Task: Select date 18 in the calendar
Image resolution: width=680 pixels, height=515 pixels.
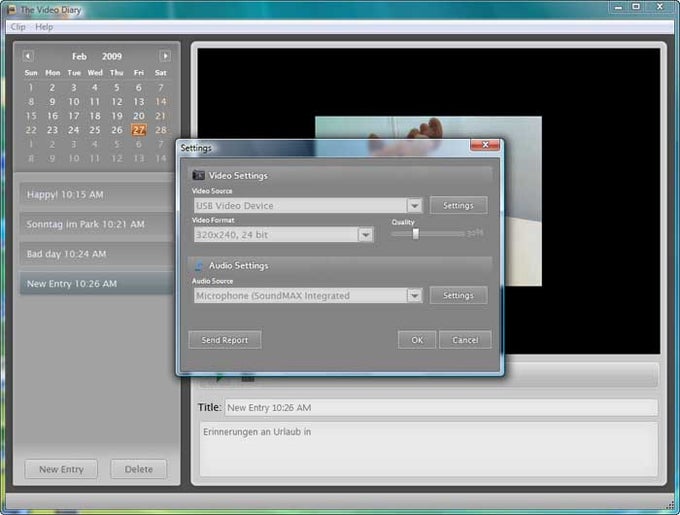Action: (x=95, y=116)
